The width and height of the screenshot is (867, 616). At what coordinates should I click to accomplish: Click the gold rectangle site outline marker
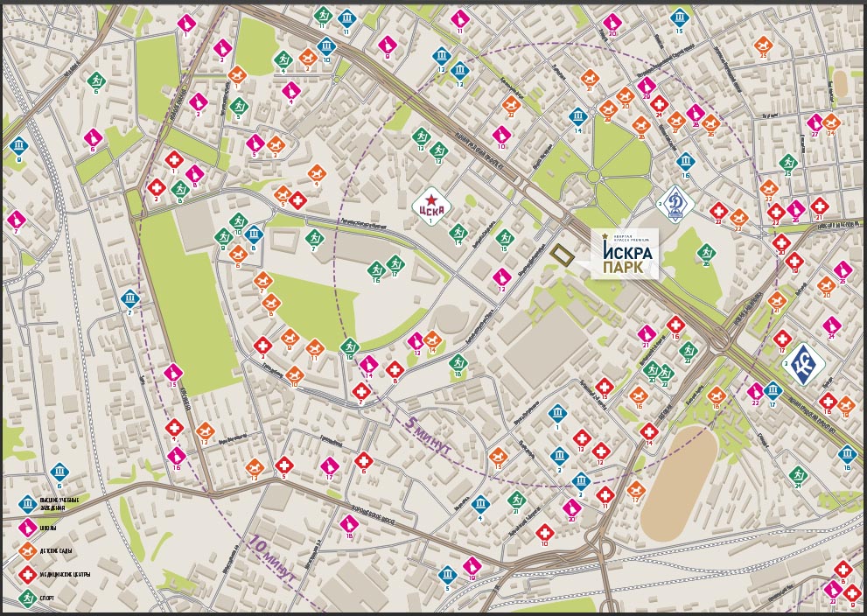click(563, 255)
